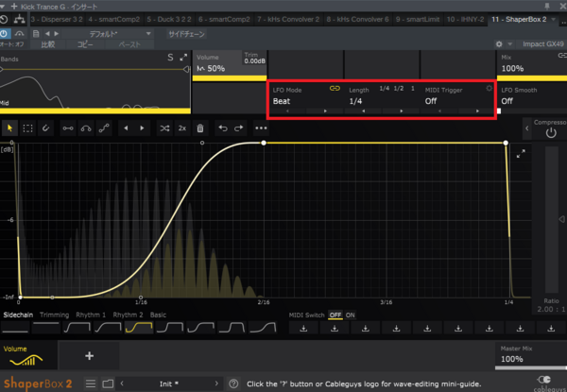The height and width of the screenshot is (392, 567).
Task: Redo the wave edit
Action: [x=240, y=128]
